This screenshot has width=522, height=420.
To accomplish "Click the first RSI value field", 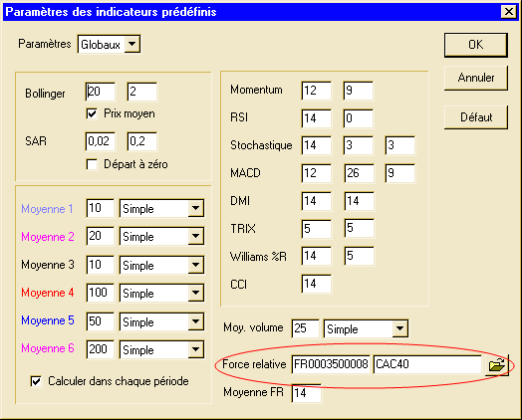I will (x=316, y=118).
